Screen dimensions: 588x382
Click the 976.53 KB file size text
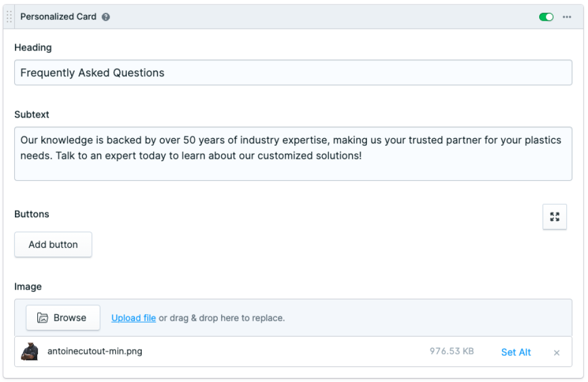(451, 351)
